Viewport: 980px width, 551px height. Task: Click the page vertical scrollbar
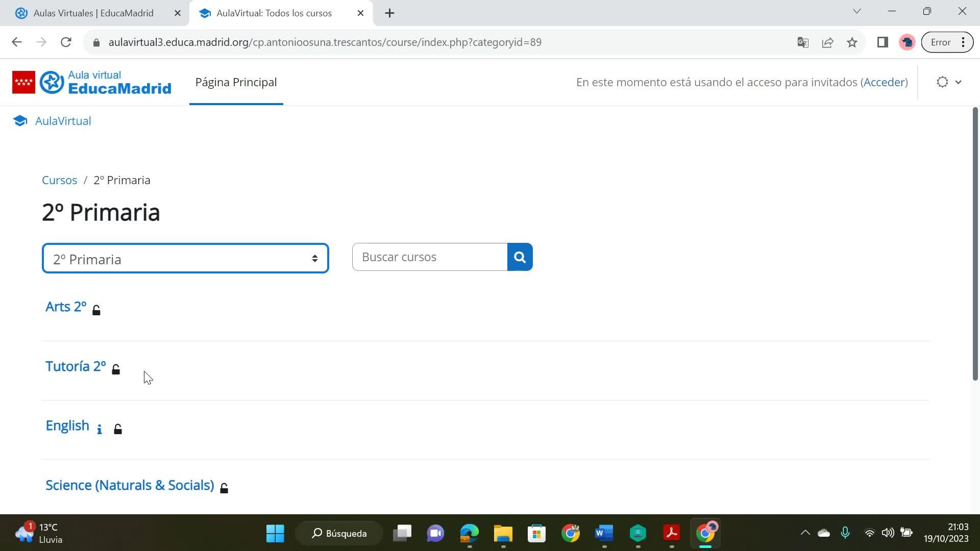pyautogui.click(x=975, y=245)
